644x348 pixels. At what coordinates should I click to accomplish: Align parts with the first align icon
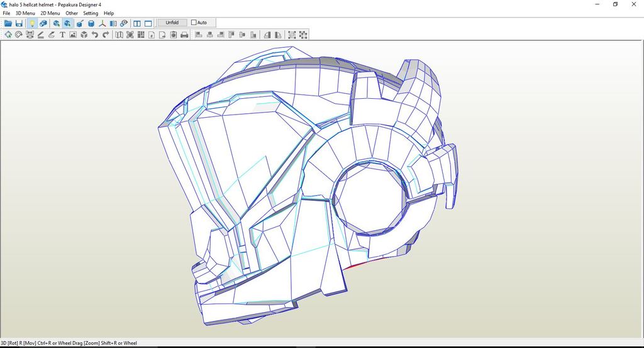coord(199,35)
